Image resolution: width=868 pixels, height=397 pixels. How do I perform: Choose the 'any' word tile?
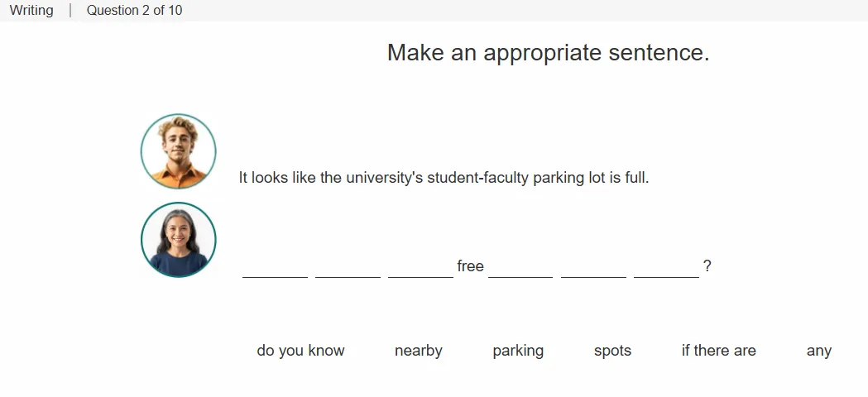pyautogui.click(x=818, y=351)
